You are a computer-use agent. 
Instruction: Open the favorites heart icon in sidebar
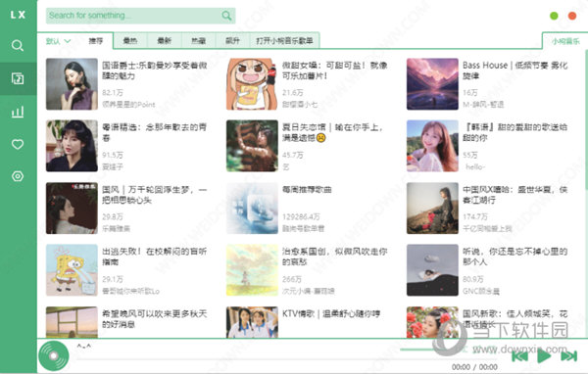pos(18,144)
